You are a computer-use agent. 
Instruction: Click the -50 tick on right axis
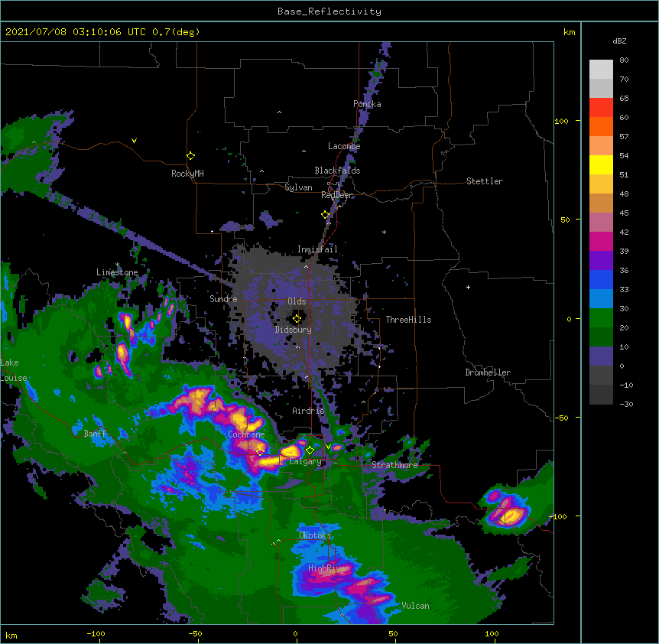561,418
